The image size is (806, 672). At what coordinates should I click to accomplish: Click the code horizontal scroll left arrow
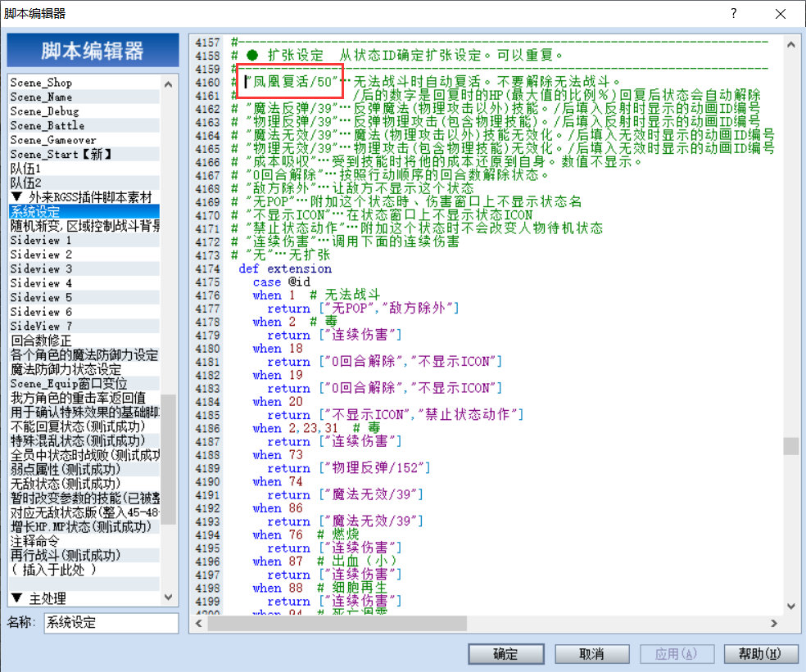pyautogui.click(x=199, y=623)
